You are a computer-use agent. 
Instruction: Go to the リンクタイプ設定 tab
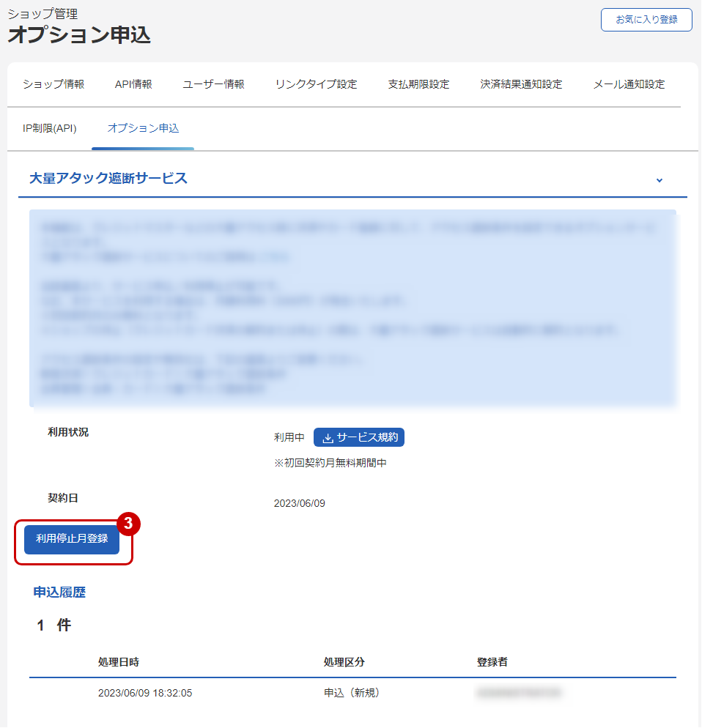click(x=316, y=84)
